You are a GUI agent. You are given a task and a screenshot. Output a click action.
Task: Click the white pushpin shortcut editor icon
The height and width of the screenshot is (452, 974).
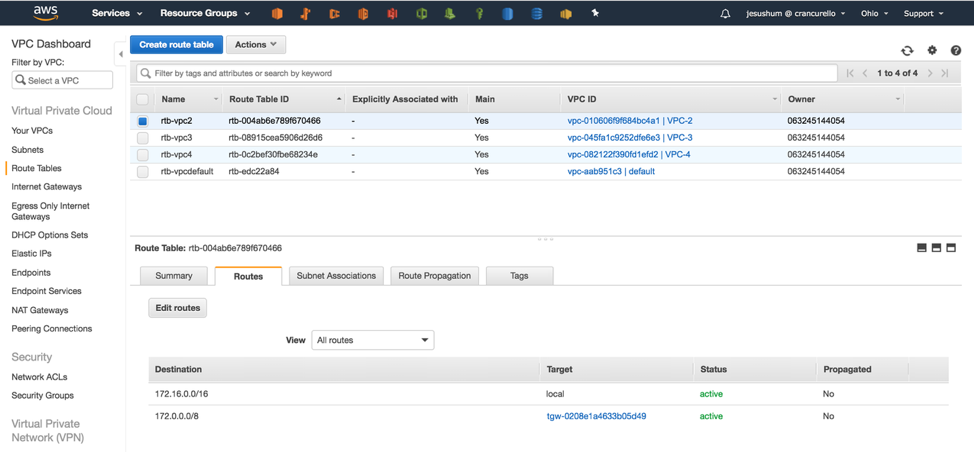[x=595, y=13]
